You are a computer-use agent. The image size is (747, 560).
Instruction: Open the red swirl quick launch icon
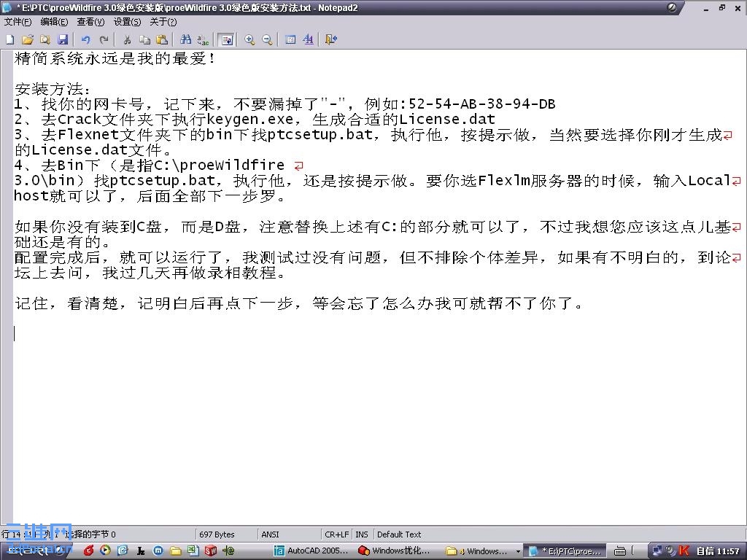[x=88, y=551]
